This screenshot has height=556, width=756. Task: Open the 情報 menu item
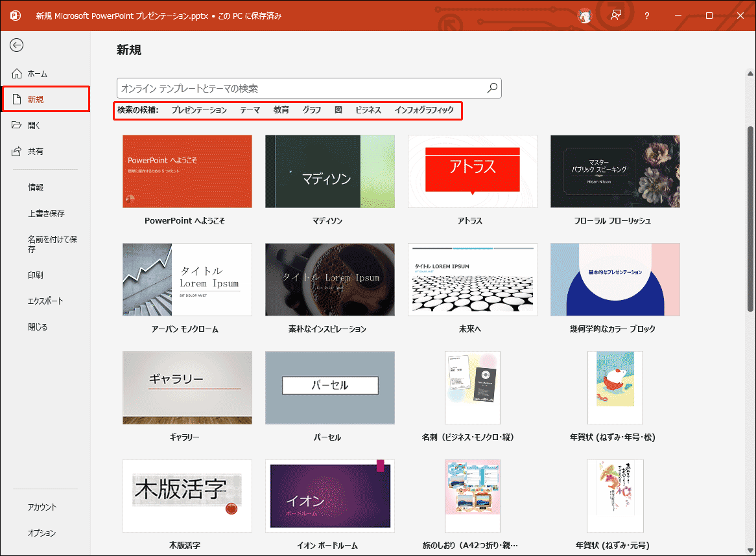(x=36, y=187)
